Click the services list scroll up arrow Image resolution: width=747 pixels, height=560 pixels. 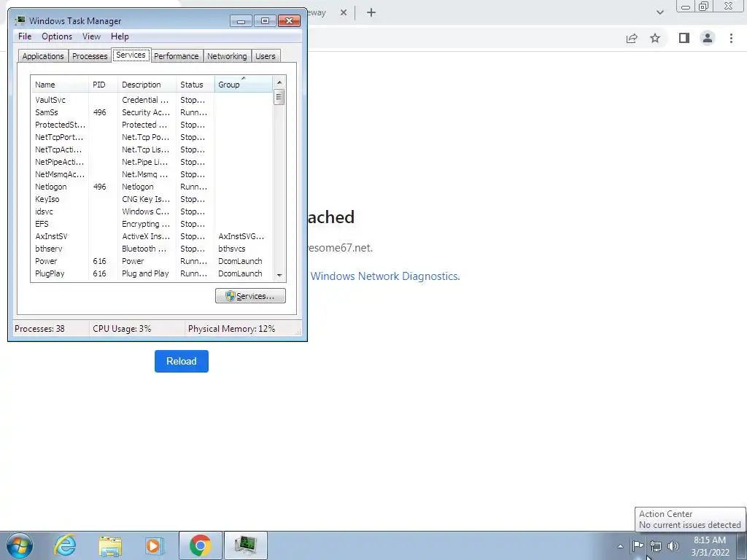(279, 82)
